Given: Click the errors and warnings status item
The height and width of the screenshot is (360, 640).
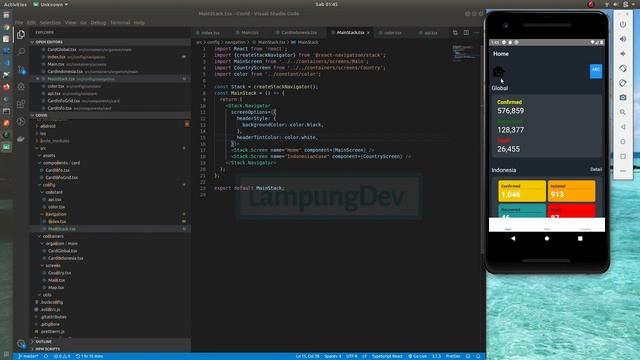Looking at the screenshot, I should [x=62, y=356].
